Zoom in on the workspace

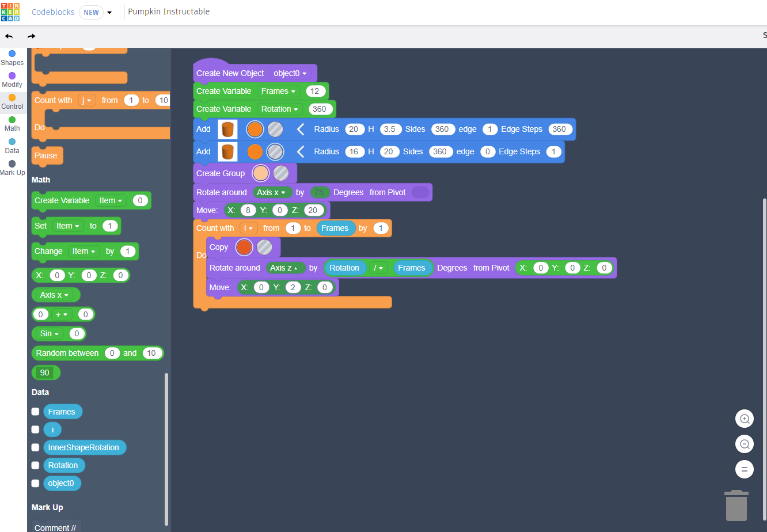(x=744, y=419)
